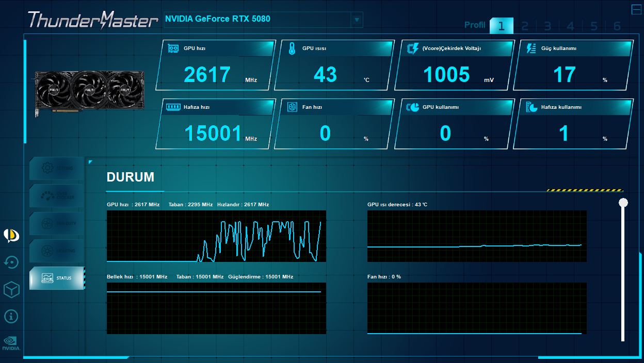The height and width of the screenshot is (363, 644).
Task: Switch to Profil 3 tab
Action: (x=548, y=26)
